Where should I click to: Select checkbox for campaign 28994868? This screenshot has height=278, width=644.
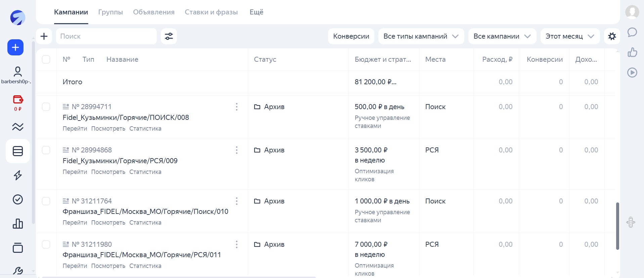click(46, 150)
